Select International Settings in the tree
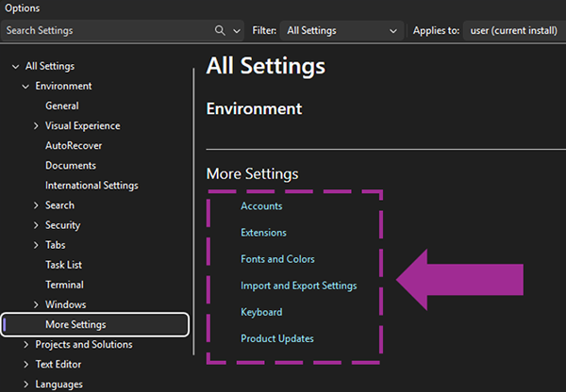 pos(92,186)
